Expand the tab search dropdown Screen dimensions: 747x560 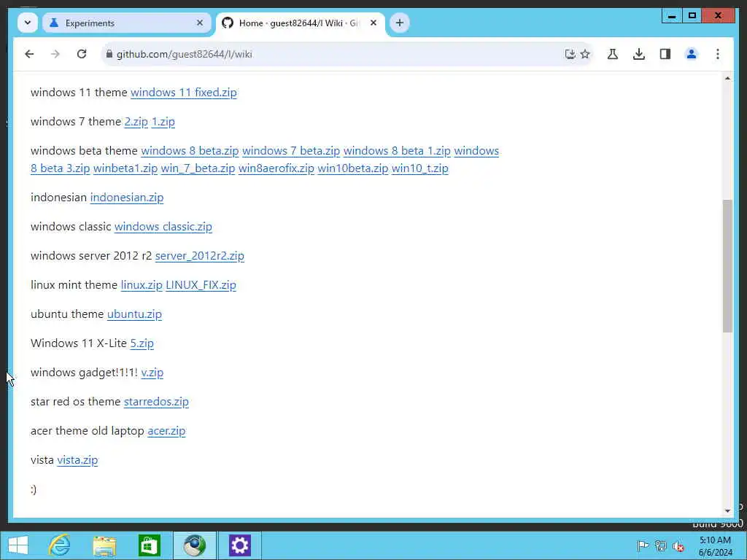[x=28, y=23]
